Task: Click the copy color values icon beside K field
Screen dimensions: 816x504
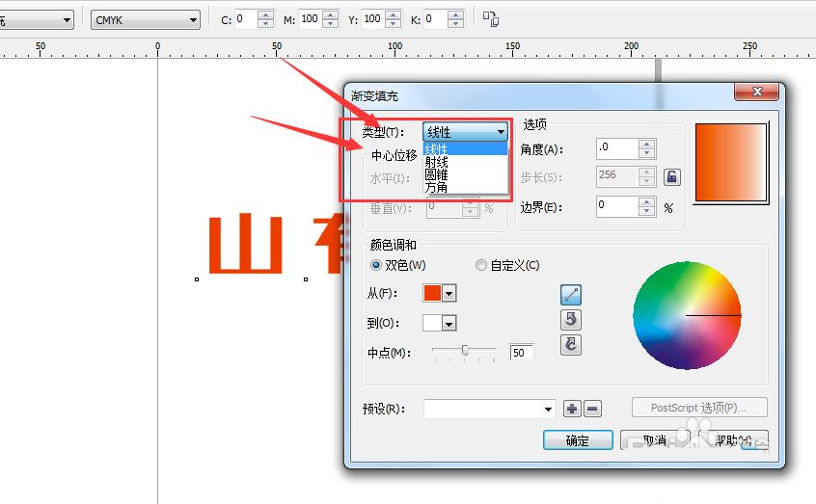Action: pos(490,19)
